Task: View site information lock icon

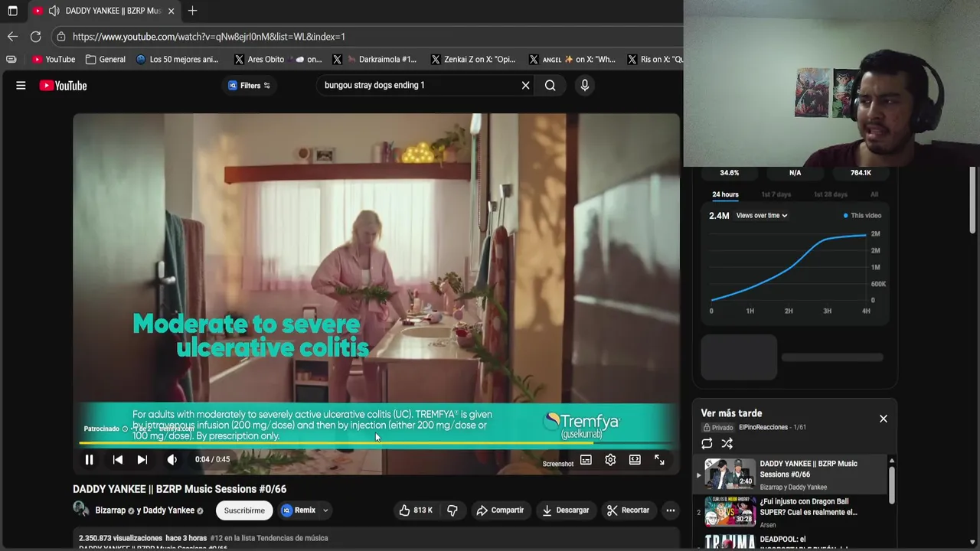Action: pyautogui.click(x=61, y=37)
